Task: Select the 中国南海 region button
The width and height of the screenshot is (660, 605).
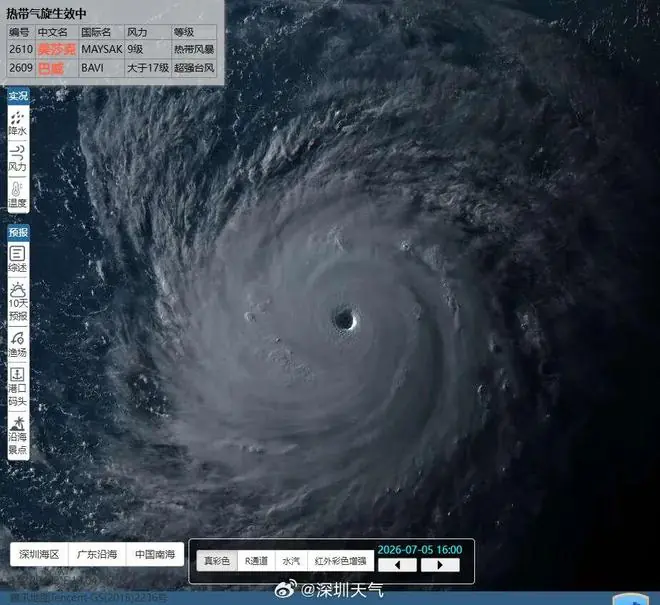Action: [155, 554]
